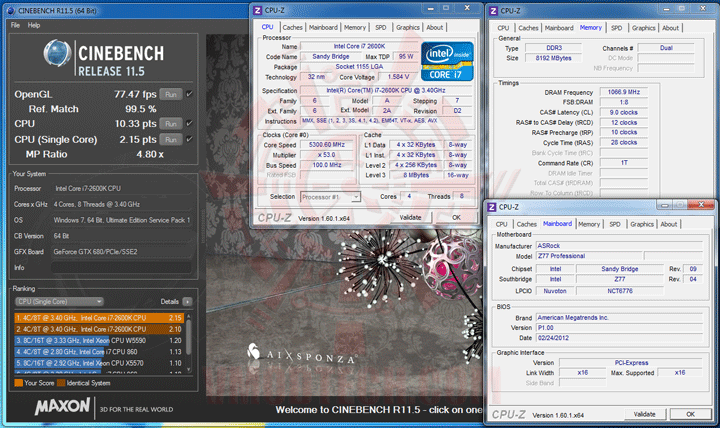The width and height of the screenshot is (720, 428).
Task: Open the Help menu in Cinebench
Action: pos(34,25)
